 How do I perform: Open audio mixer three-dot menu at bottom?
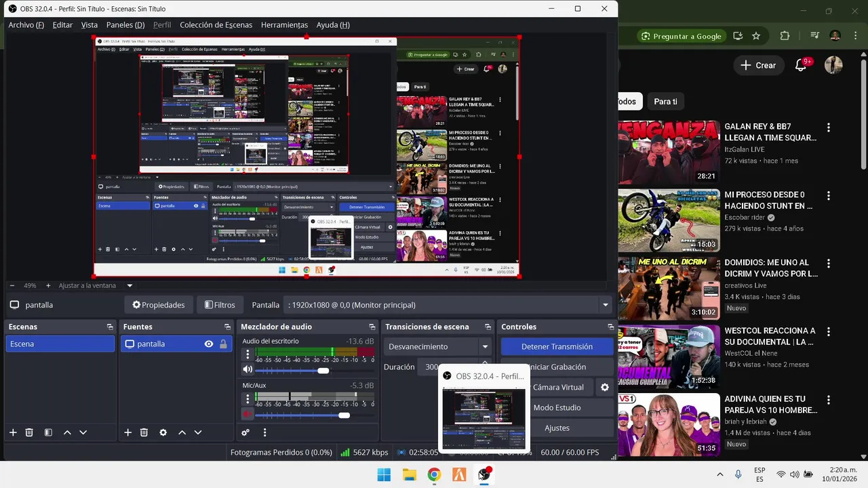264,432
